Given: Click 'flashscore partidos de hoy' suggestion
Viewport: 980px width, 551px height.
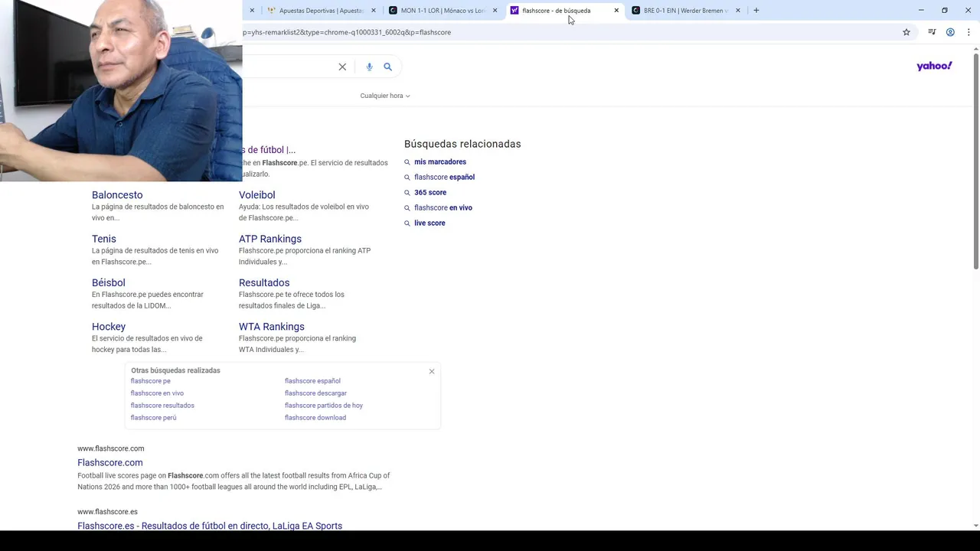Looking at the screenshot, I should click(324, 406).
